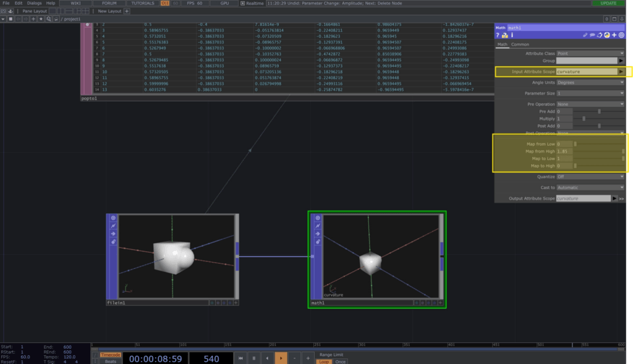Switch to the Math parameter tab
The image size is (633, 364).
(x=502, y=44)
